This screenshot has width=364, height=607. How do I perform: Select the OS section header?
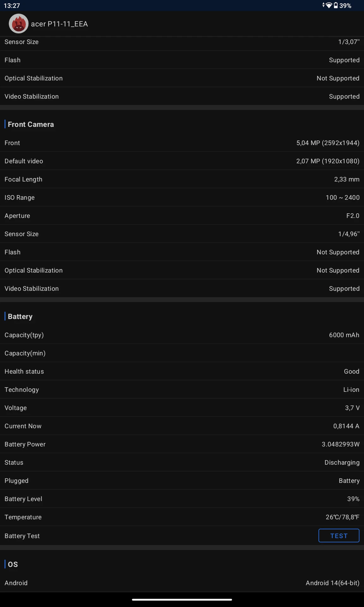click(x=13, y=564)
